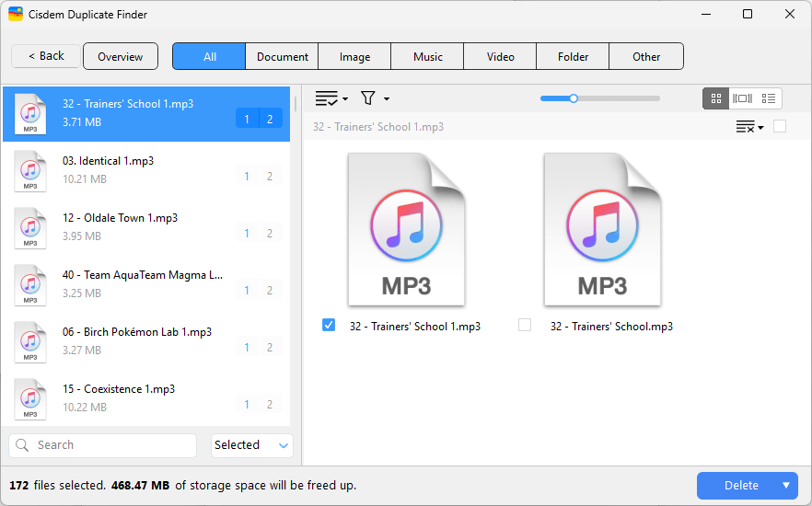Toggle file 2 badge for 03. Identical 1.mp3

[270, 176]
